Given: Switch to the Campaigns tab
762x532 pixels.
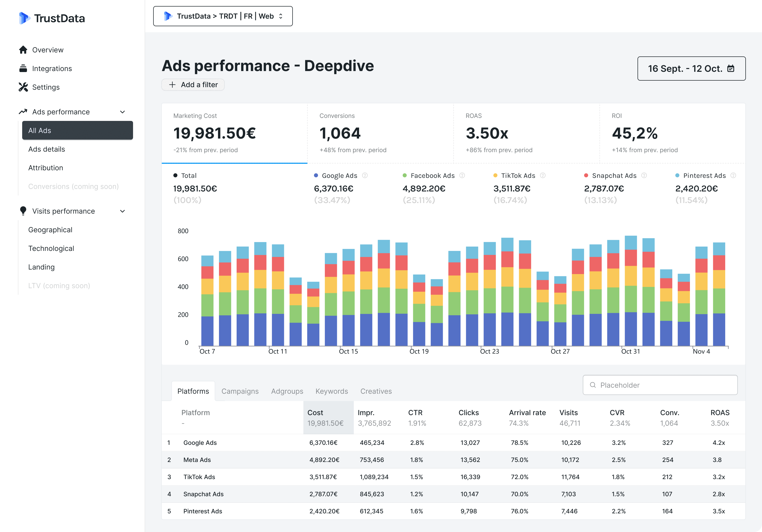Looking at the screenshot, I should click(240, 391).
